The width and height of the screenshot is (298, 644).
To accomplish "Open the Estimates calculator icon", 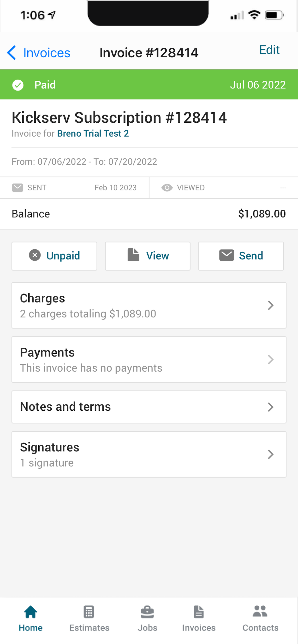I will coord(89,612).
